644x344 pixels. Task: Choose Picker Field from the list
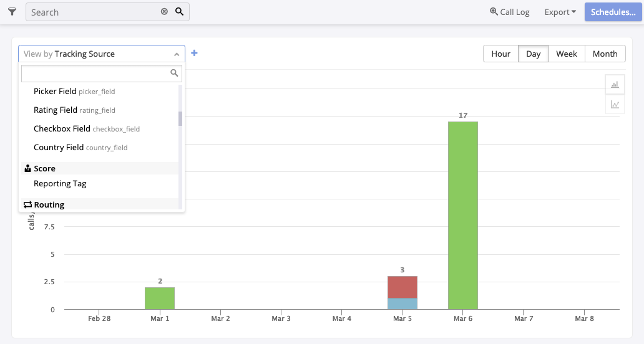74,92
